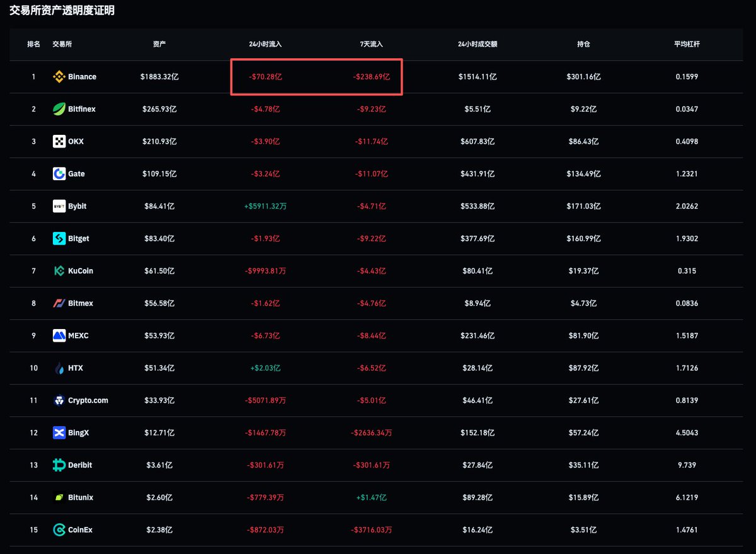Select CoinEx asset value $2.38亿
This screenshot has width=756, height=554.
click(x=159, y=530)
